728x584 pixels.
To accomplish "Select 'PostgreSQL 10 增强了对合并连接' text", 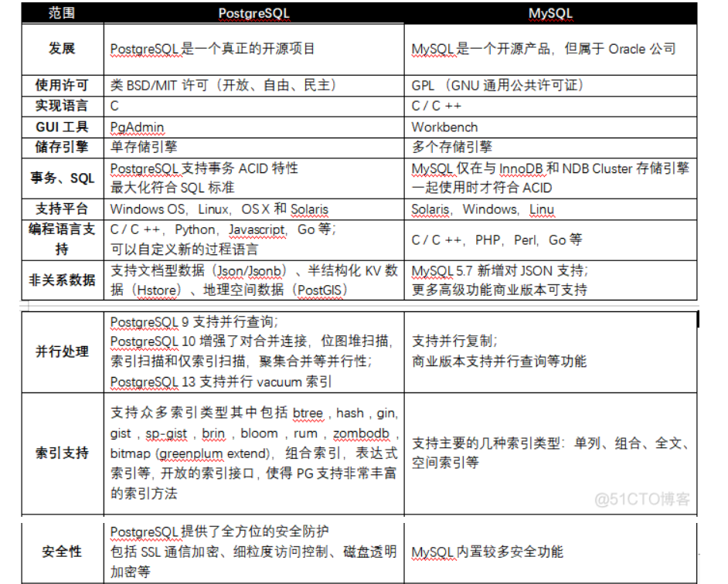I will [x=209, y=341].
